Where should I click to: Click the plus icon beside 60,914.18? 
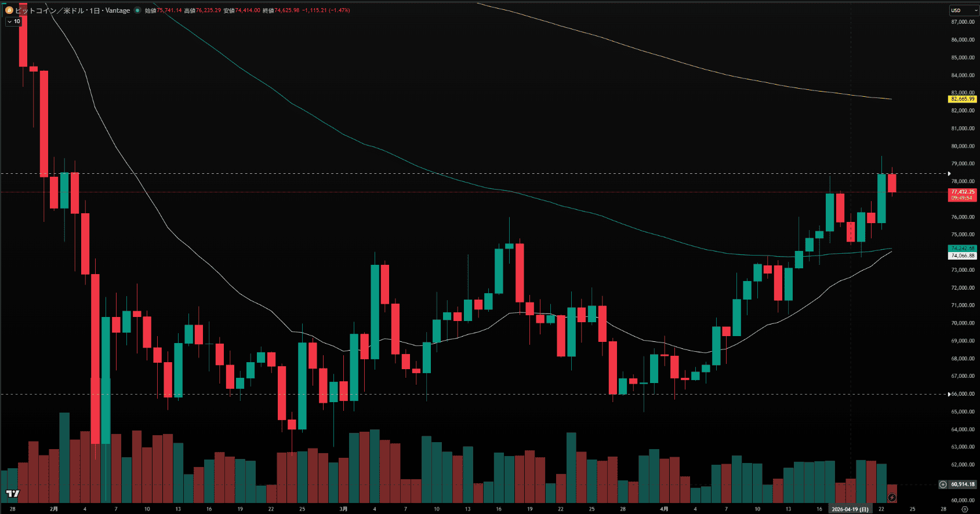coord(943,484)
